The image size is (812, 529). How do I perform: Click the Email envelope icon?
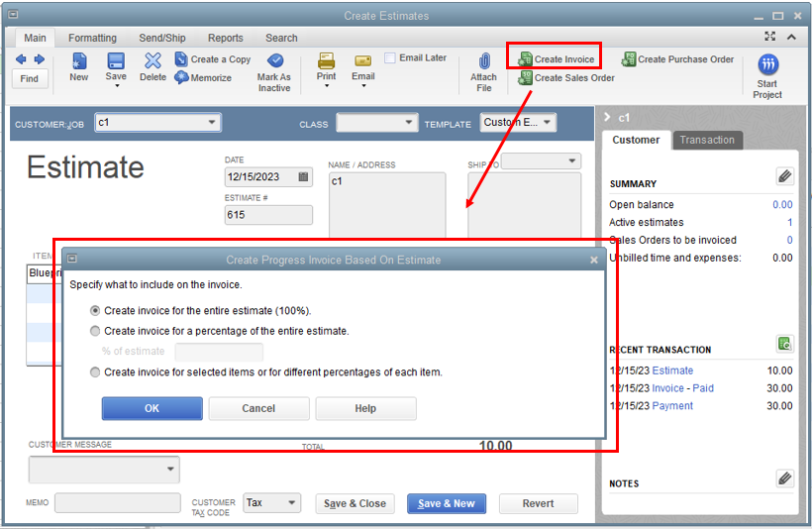click(x=363, y=61)
